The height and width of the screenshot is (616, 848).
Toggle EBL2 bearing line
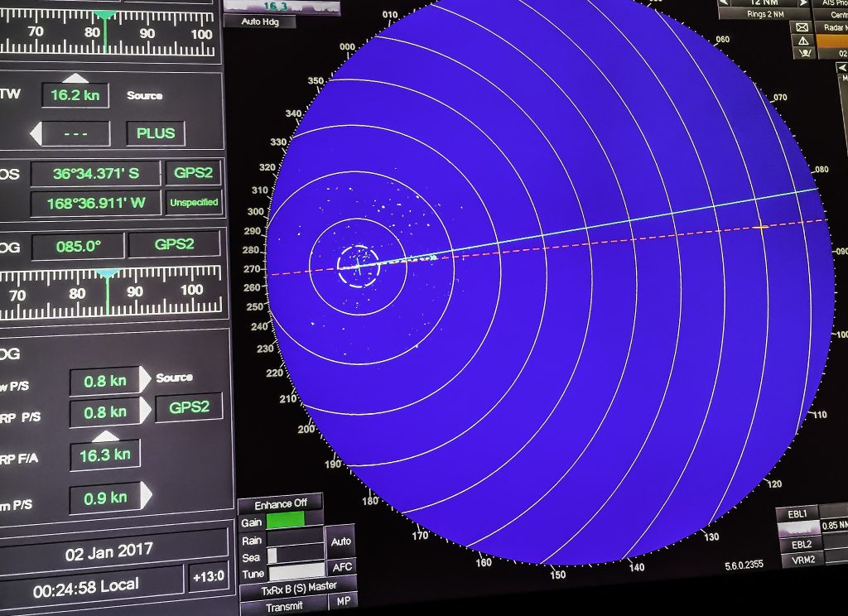pyautogui.click(x=802, y=545)
